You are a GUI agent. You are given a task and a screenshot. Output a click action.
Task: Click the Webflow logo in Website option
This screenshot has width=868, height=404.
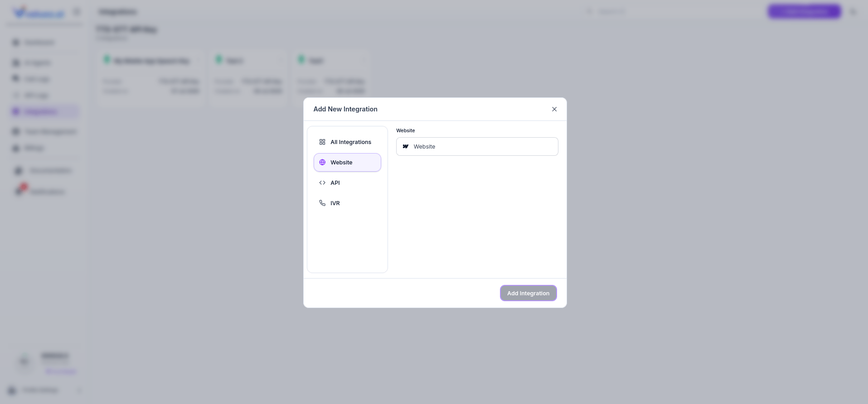406,147
